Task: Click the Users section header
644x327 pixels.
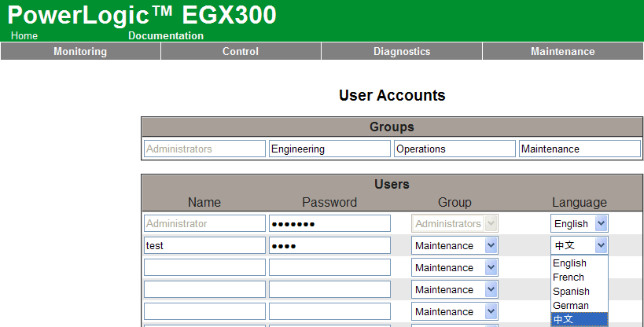Action: pos(392,184)
